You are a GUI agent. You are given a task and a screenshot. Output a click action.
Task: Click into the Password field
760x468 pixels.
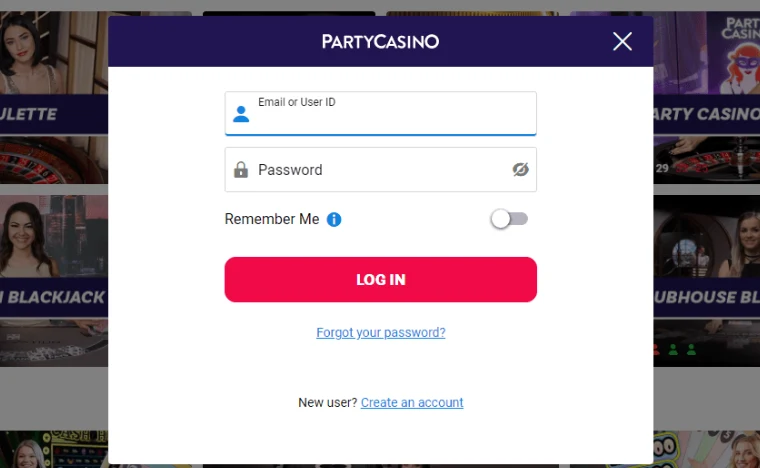(x=380, y=170)
